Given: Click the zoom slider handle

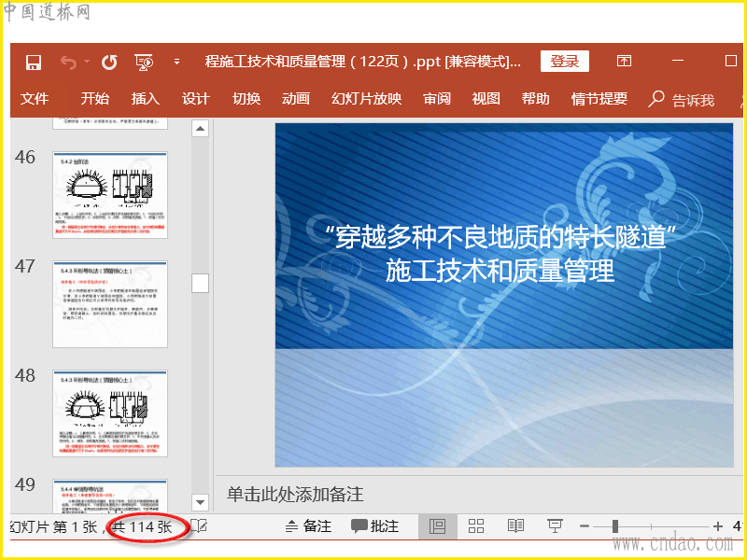Looking at the screenshot, I should point(615,526).
